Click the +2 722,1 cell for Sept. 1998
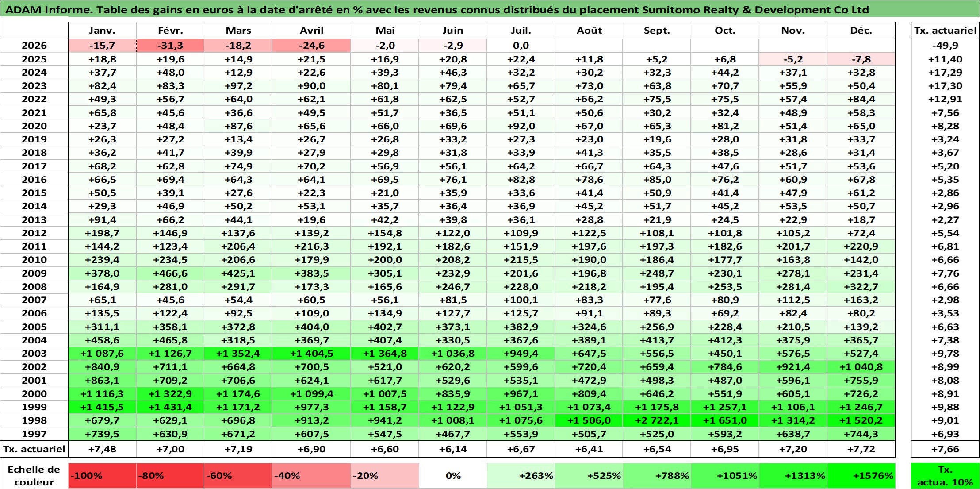The width and height of the screenshot is (980, 489). [657, 420]
